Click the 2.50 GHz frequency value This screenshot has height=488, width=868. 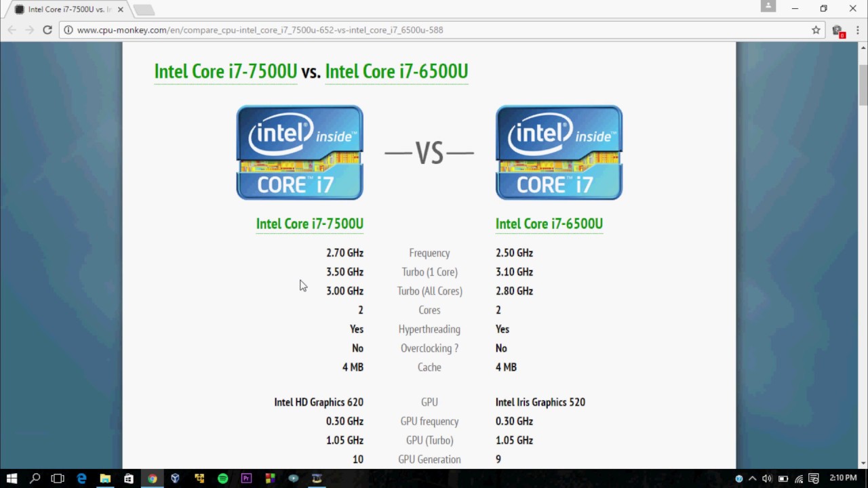(x=514, y=253)
